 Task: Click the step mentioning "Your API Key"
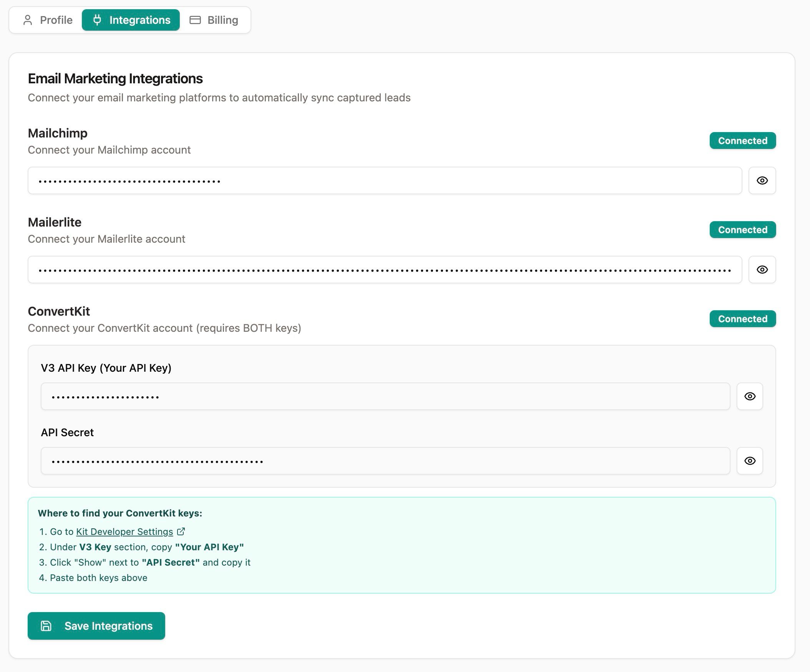[x=141, y=547]
